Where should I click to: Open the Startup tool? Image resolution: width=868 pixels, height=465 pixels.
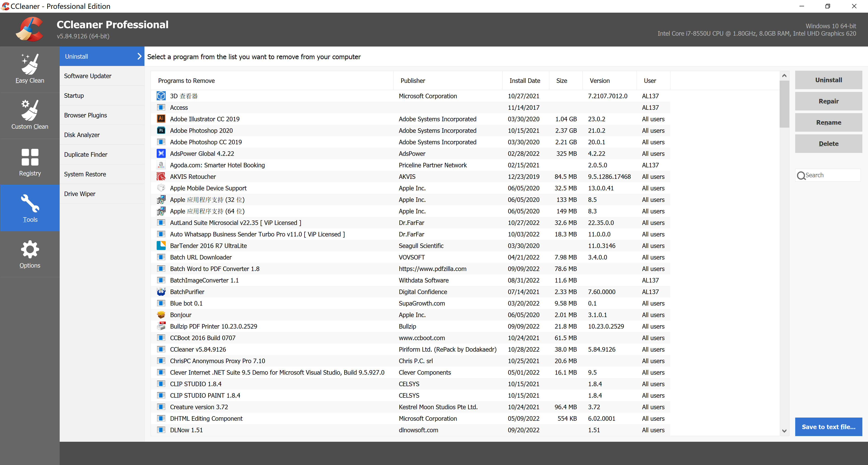102,96
